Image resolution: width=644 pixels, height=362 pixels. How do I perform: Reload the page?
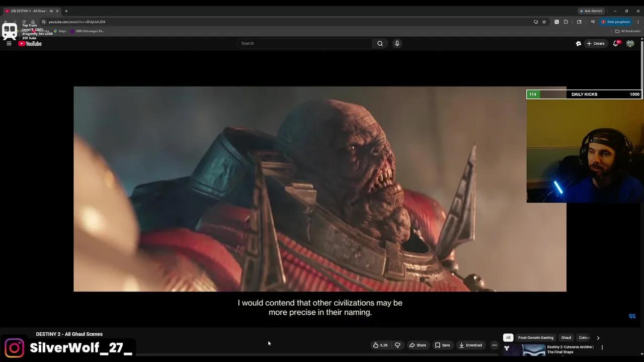(x=24, y=22)
